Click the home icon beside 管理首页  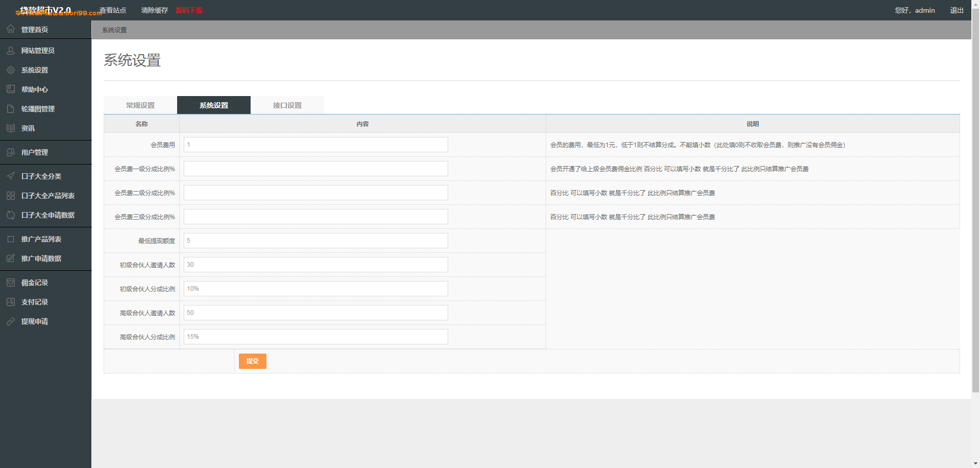tap(11, 29)
